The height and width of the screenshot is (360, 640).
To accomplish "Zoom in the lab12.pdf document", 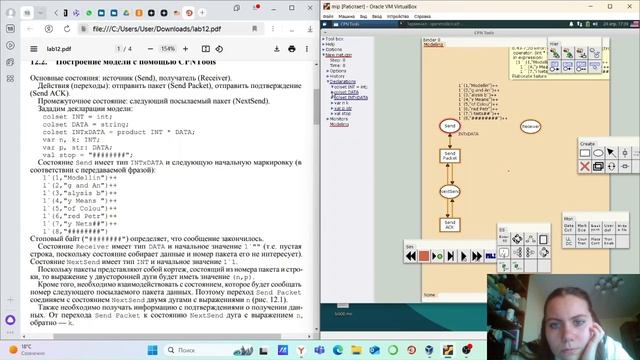I will [x=185, y=49].
